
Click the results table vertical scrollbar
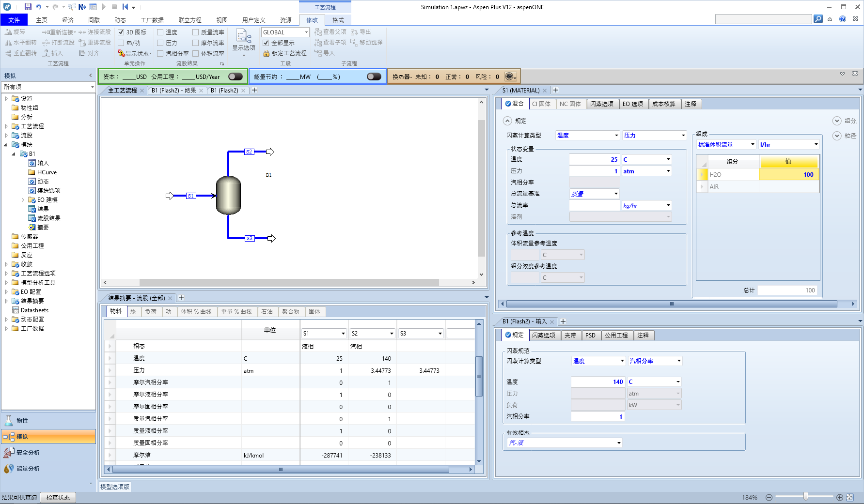[479, 376]
